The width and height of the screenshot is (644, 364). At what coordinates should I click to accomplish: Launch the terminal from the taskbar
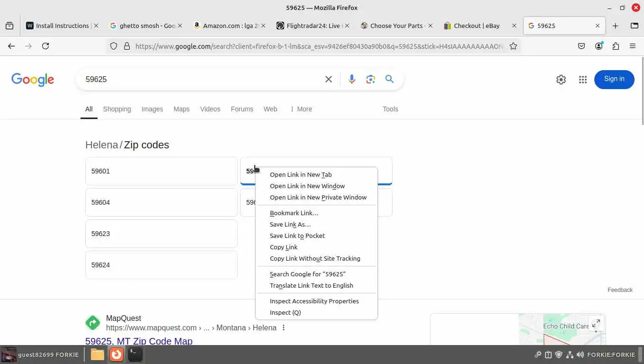click(x=135, y=354)
